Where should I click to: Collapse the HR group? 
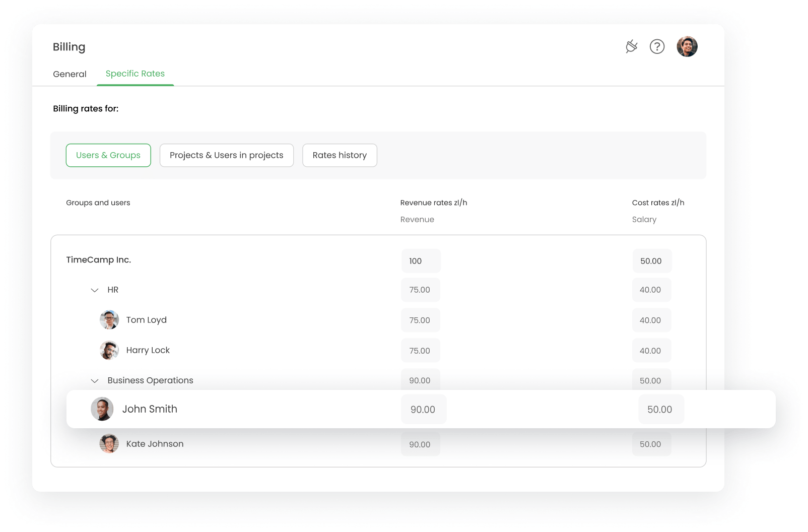[x=94, y=290]
